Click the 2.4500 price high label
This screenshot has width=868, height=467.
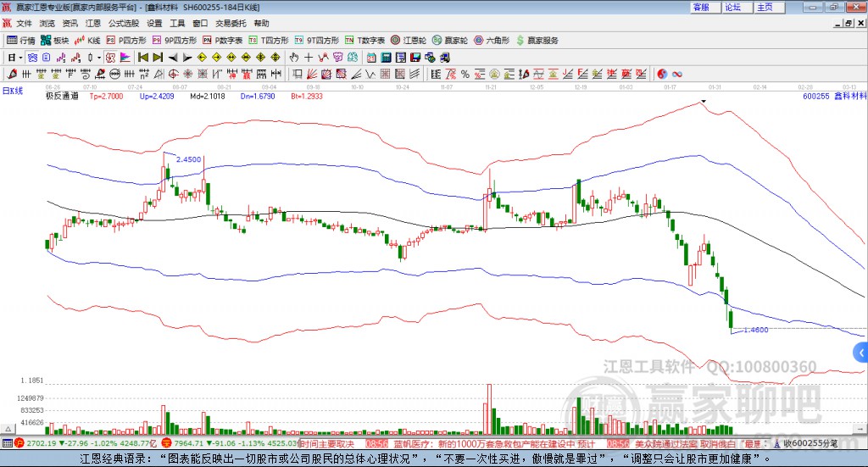188,159
